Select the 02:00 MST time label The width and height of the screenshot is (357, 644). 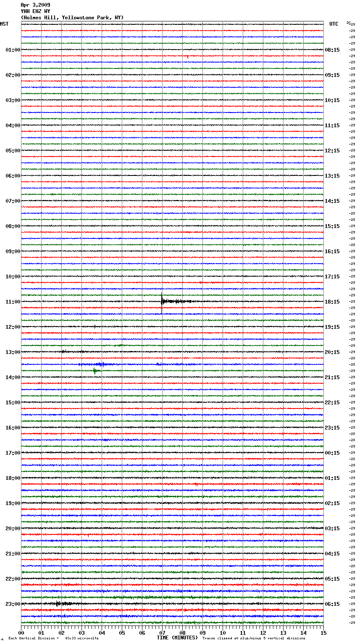pos(13,75)
